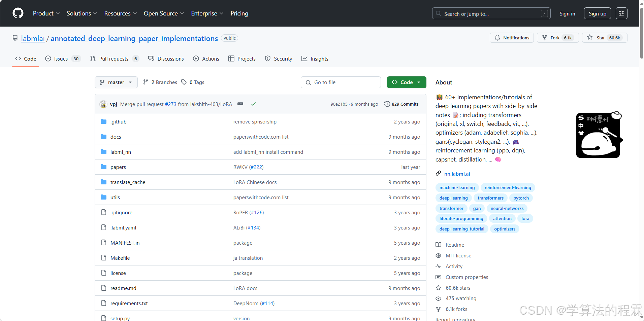This screenshot has height=321, width=644.
Task: Click the Sign up button
Action: tap(597, 13)
